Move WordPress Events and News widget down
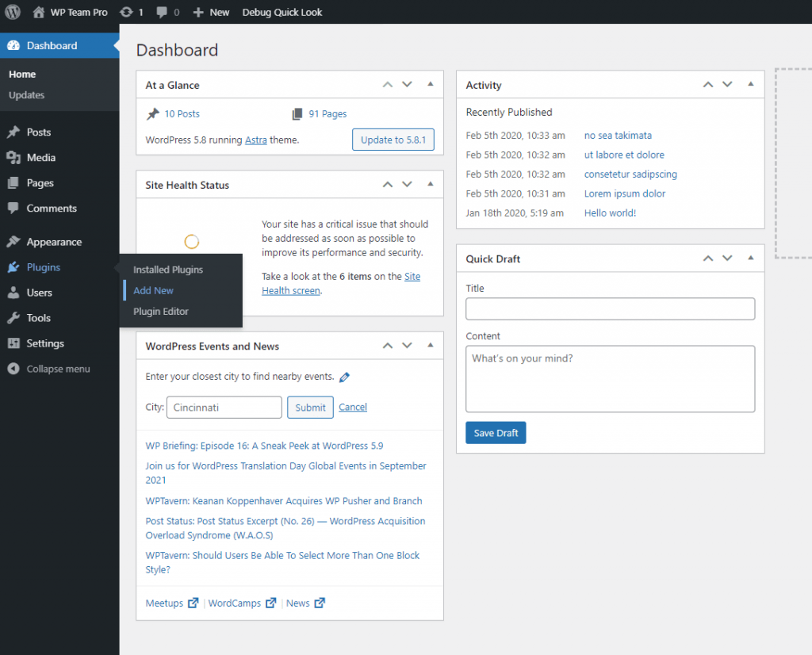Viewport: 812px width, 655px height. [407, 346]
